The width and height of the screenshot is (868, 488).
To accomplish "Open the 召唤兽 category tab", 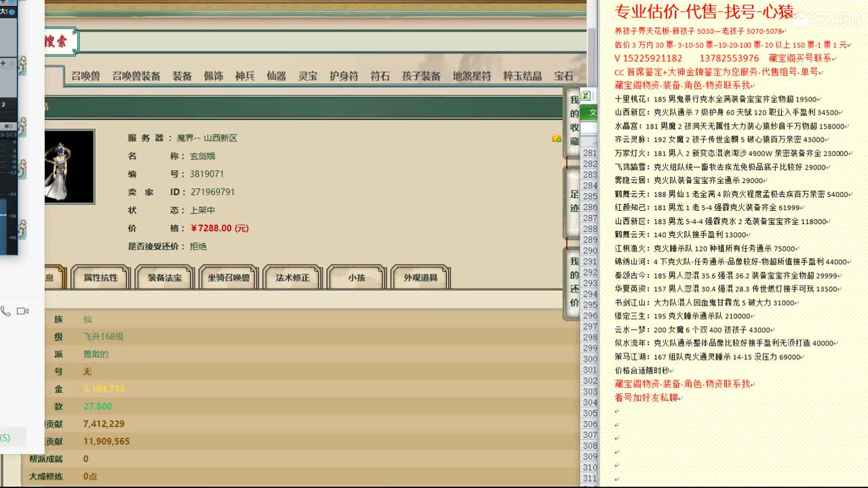I will click(x=85, y=76).
